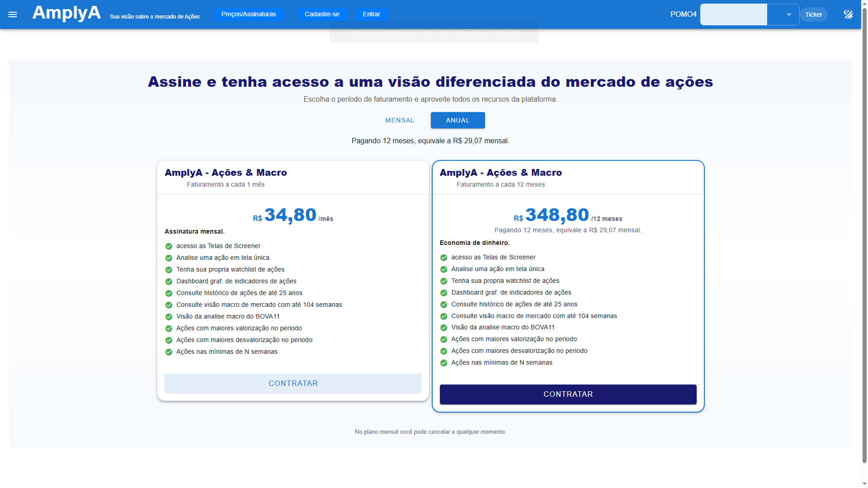Click check icon beside annual 'Analise uma ação em tela única'
Screen dimensions: 868x488
443,269
